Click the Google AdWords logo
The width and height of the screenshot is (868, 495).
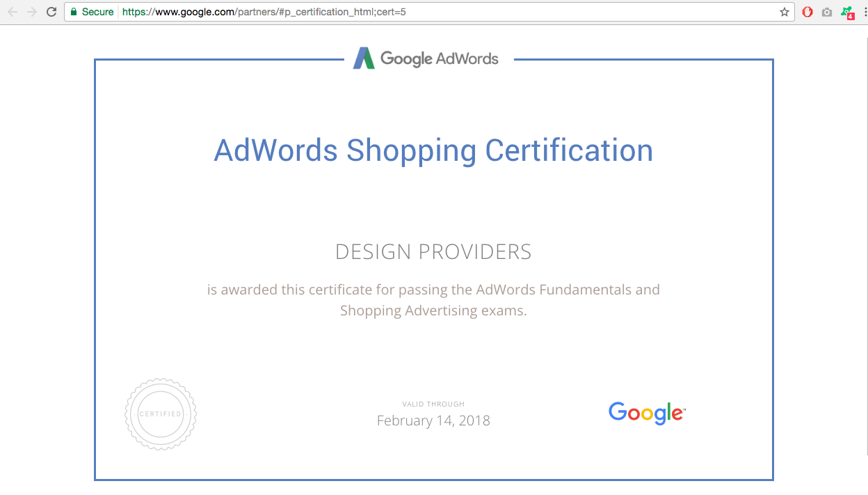426,58
